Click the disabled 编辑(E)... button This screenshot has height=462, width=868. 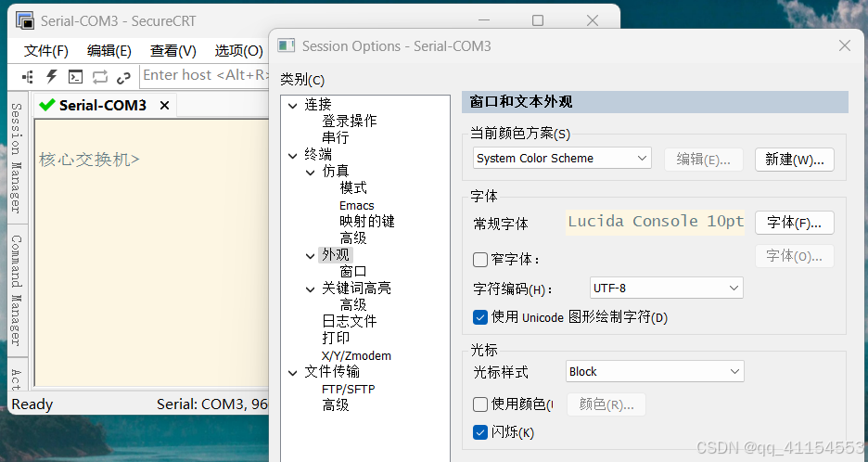(703, 160)
